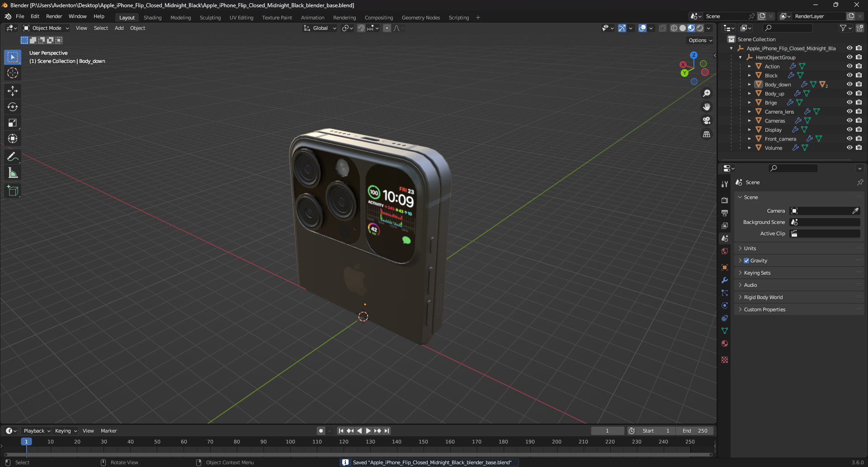Jump to the end frame
This screenshot has width=868, height=467.
(387, 431)
